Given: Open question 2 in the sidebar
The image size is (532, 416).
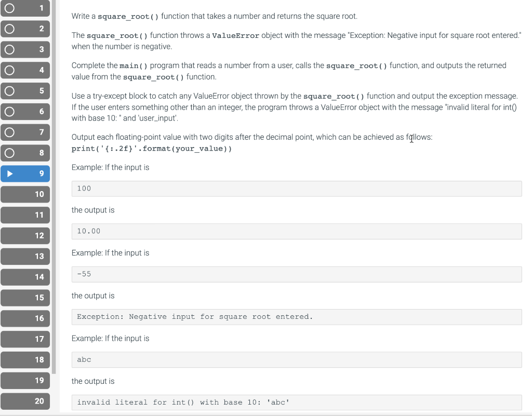Looking at the screenshot, I should pyautogui.click(x=25, y=29).
